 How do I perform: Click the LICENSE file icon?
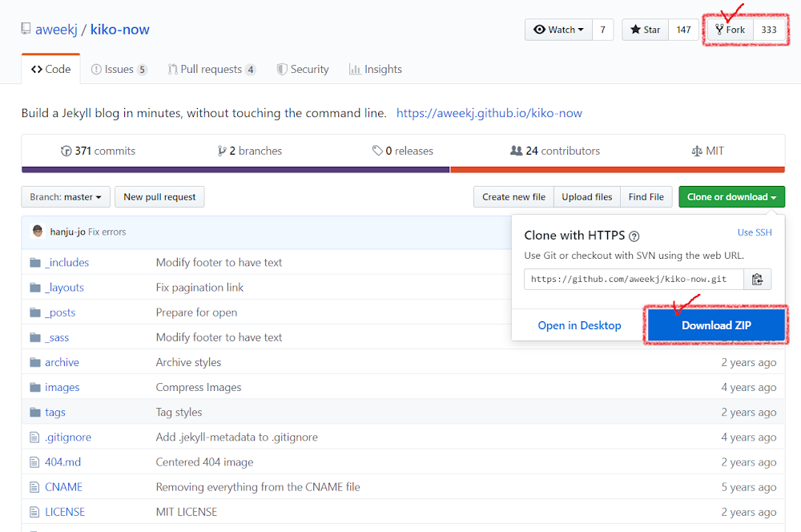(34, 512)
